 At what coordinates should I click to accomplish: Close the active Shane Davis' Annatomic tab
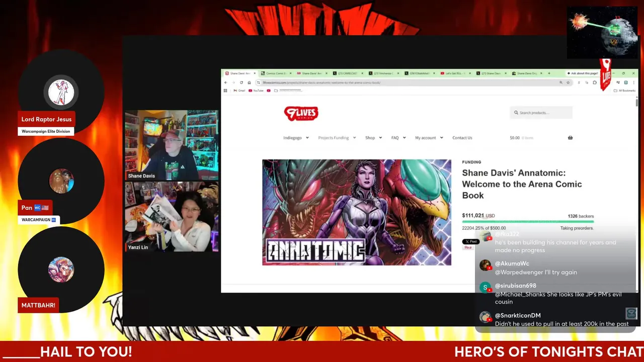pos(255,73)
